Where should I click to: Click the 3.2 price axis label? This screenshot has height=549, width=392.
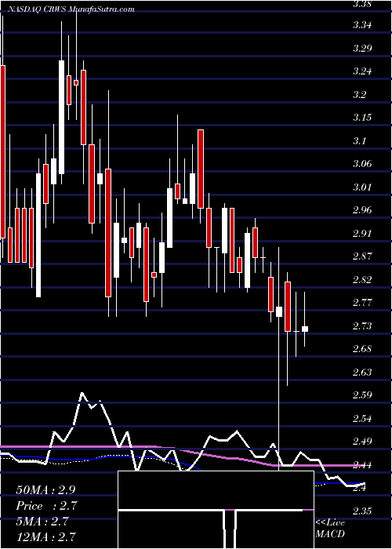point(360,94)
